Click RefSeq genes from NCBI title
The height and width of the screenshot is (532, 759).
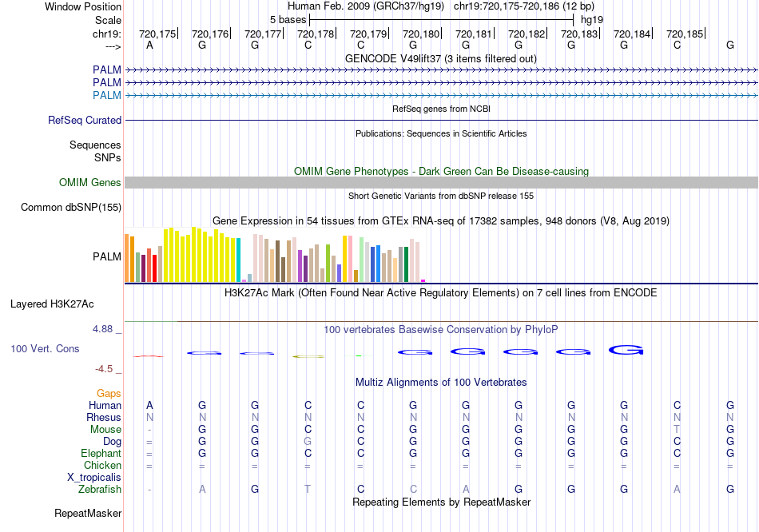pyautogui.click(x=441, y=109)
